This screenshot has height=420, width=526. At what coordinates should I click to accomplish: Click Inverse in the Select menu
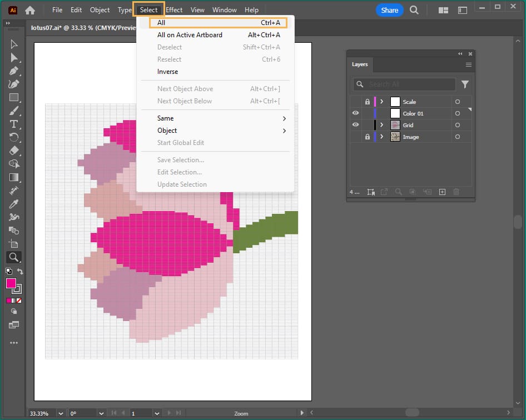168,72
